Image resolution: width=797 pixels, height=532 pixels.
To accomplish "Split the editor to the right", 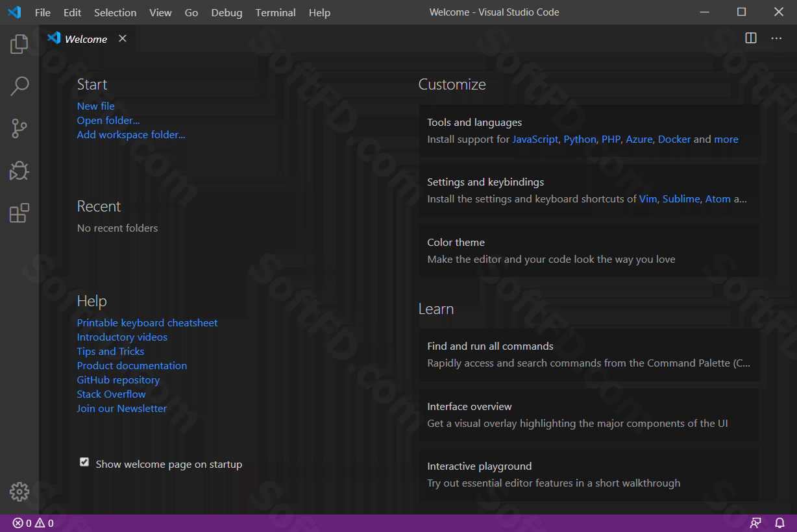I will pos(751,38).
